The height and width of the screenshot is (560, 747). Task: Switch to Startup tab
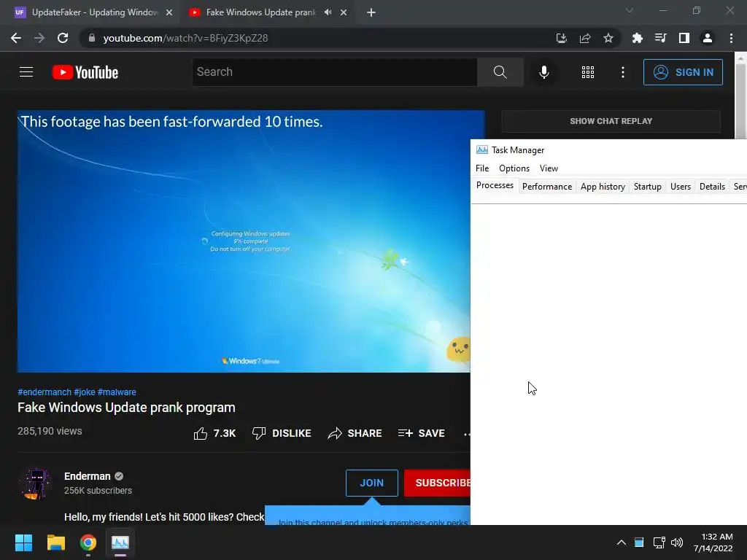648,187
